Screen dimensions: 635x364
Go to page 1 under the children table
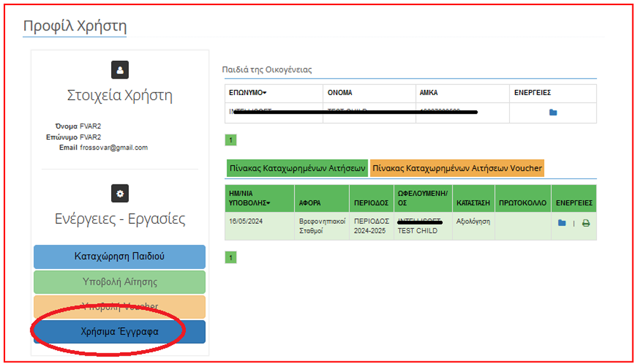click(x=231, y=140)
